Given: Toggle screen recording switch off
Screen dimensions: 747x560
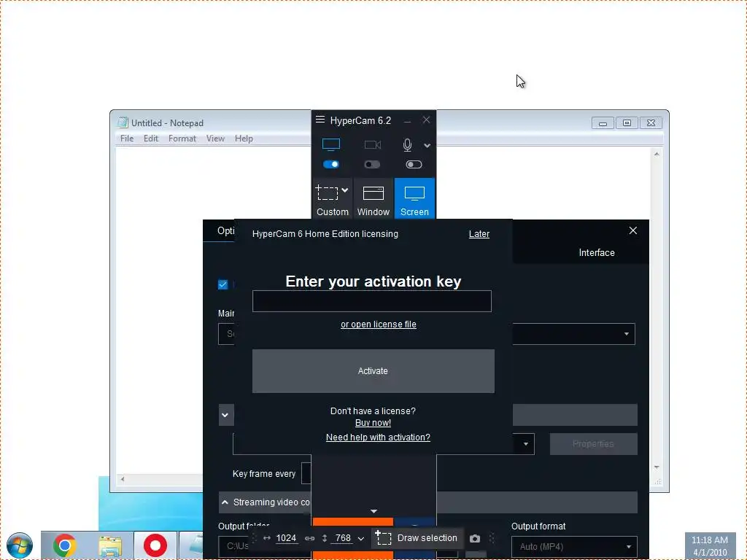Looking at the screenshot, I should click(331, 164).
